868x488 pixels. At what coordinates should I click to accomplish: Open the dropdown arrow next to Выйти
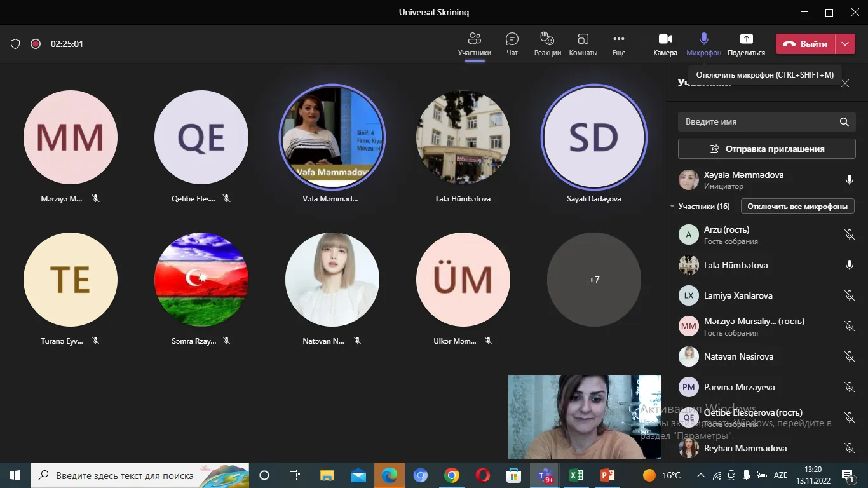point(844,44)
